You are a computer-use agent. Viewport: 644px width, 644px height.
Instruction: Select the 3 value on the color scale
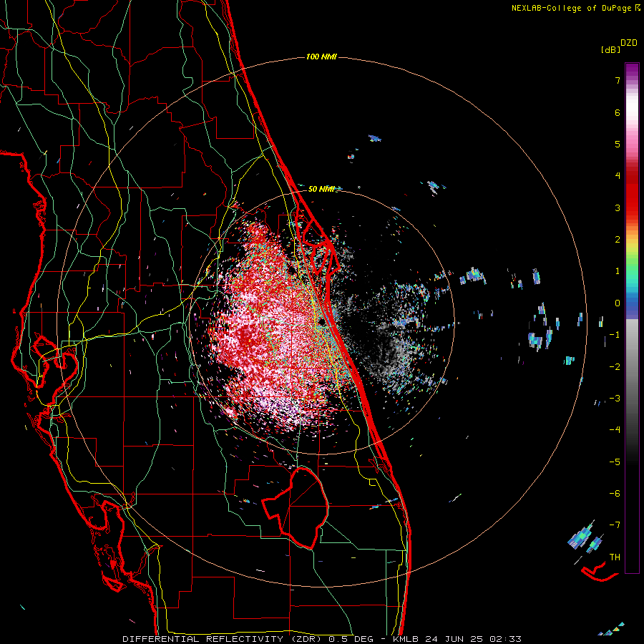(x=618, y=208)
